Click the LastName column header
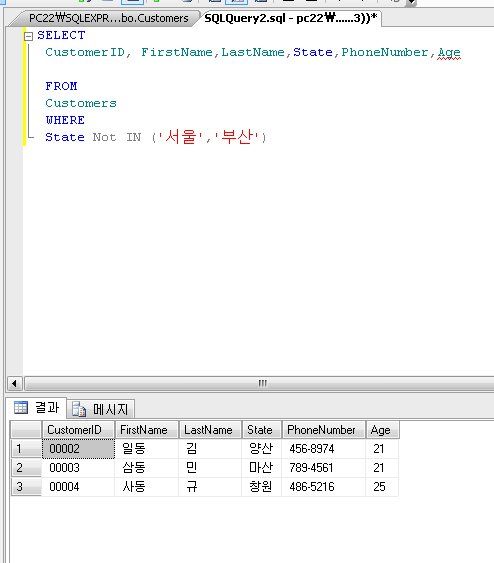The height and width of the screenshot is (563, 494). click(210, 430)
